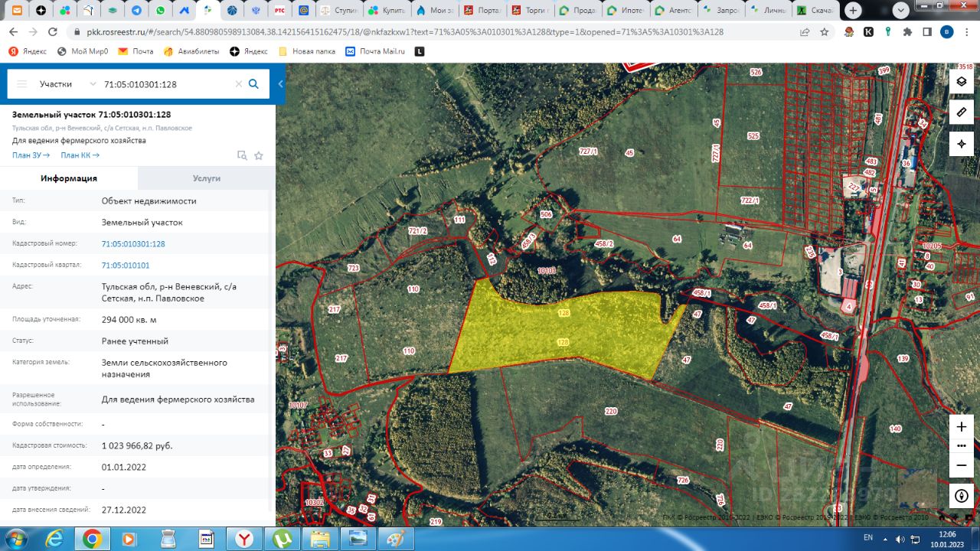Image resolution: width=980 pixels, height=551 pixels.
Task: Open the План КК link
Action: click(x=80, y=155)
